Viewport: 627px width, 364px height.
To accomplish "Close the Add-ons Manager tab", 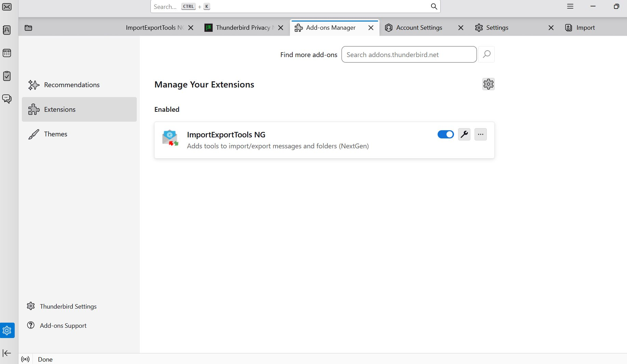I will 371,28.
